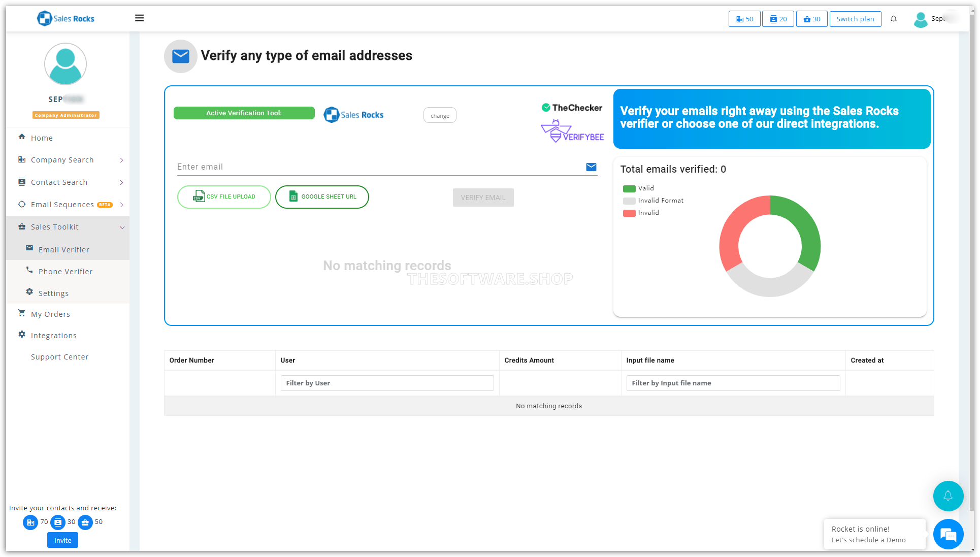Toggle the Invalid Format legend entry
Viewport: 980px width, 557px height.
click(660, 200)
